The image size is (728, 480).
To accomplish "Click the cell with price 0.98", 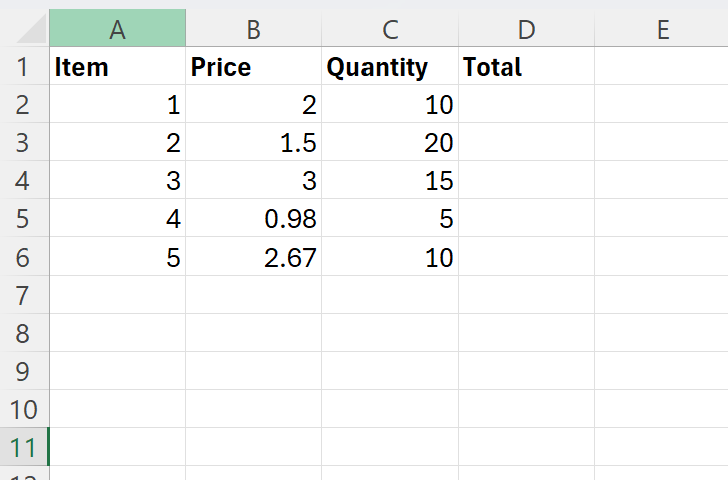I will coord(253,219).
